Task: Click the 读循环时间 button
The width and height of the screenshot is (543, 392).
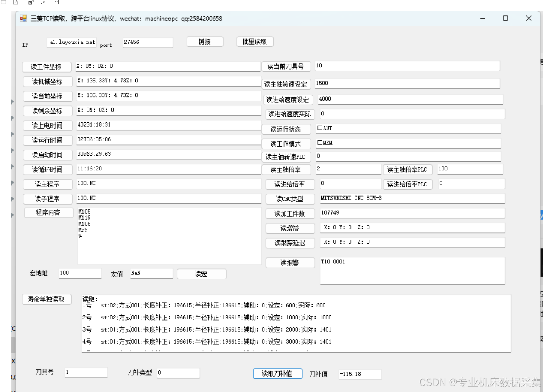Action: tap(47, 170)
